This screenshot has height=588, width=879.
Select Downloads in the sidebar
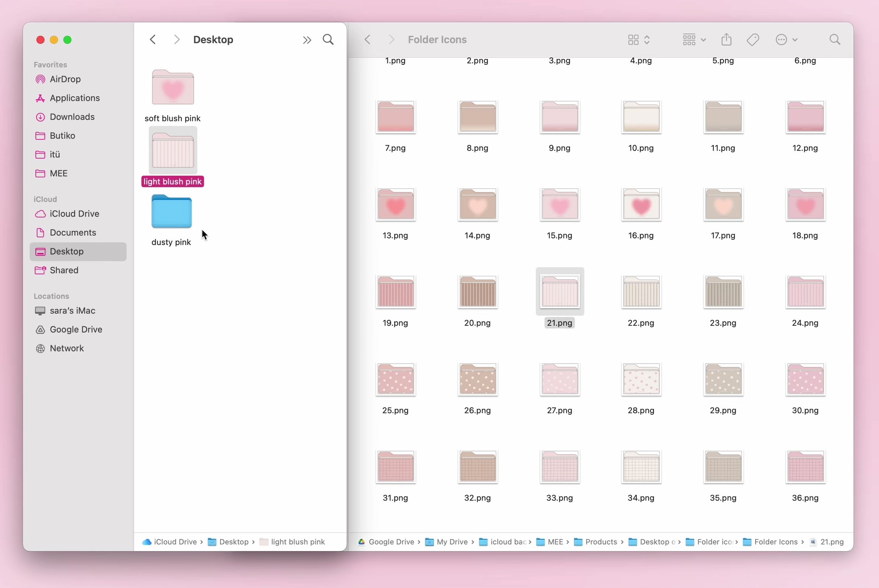click(72, 117)
